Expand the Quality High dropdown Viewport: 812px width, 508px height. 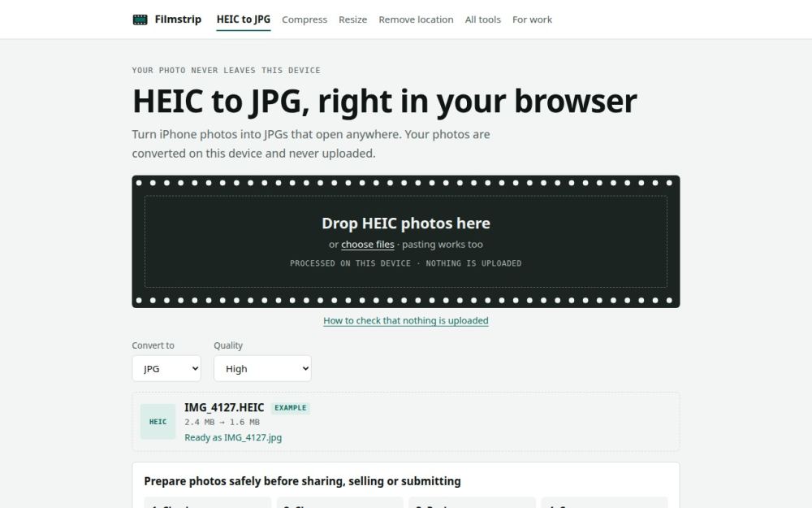click(x=262, y=368)
